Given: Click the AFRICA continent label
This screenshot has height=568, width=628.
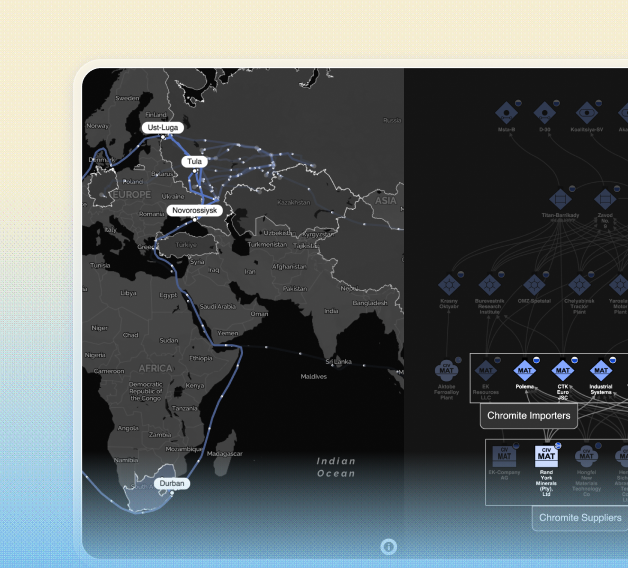Looking at the screenshot, I should [x=155, y=368].
